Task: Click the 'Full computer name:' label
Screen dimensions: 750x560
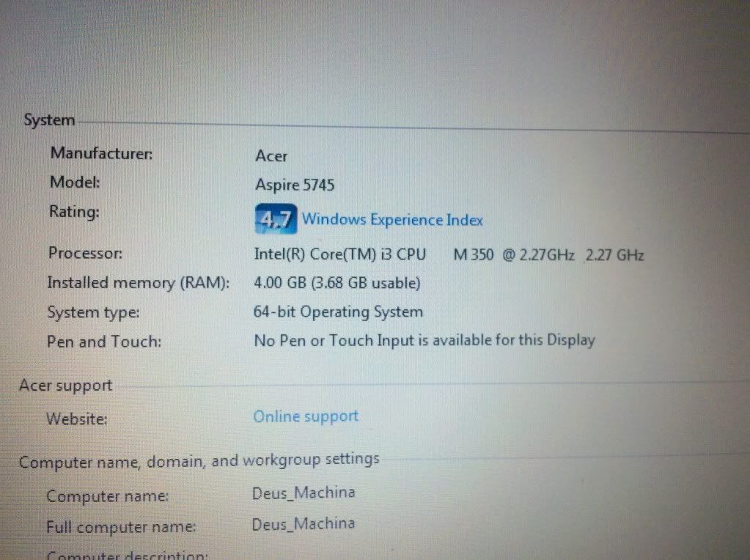Action: coord(121,527)
